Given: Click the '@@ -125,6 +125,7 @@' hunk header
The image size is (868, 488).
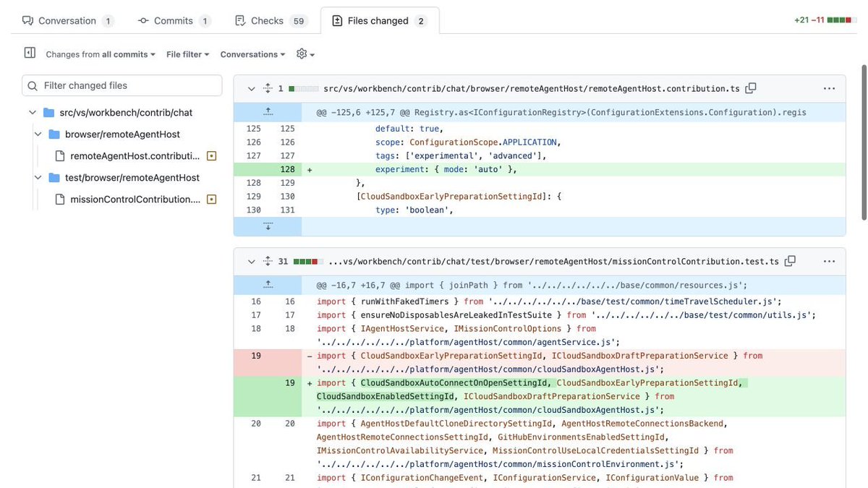Looking at the screenshot, I should click(561, 112).
